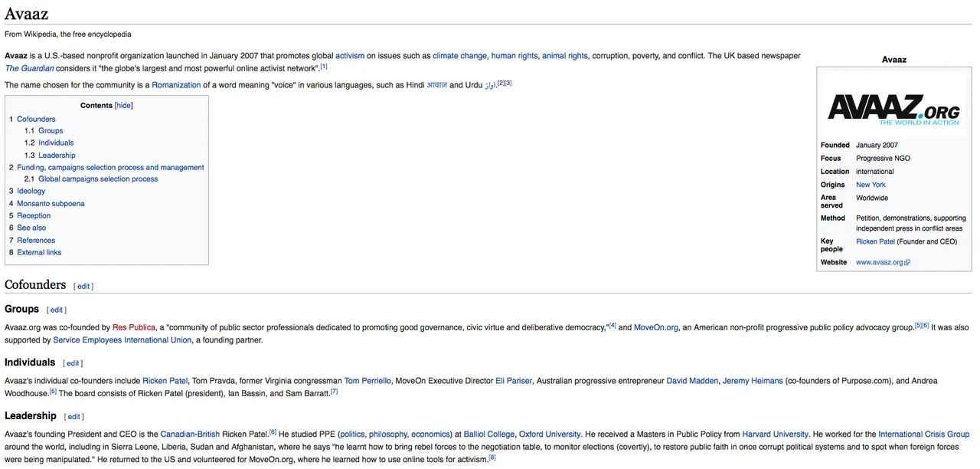Open the red Res Publica link
Viewport: 980px width, 469px height.
[134, 328]
